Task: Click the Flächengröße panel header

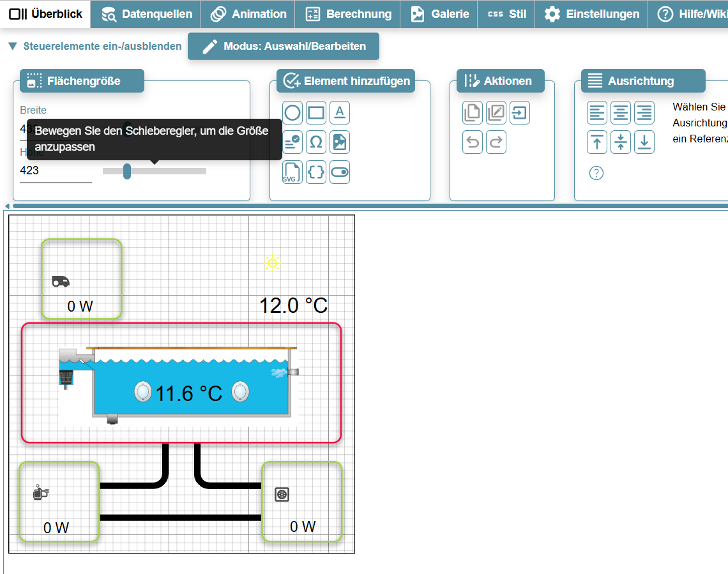Action: tap(82, 80)
